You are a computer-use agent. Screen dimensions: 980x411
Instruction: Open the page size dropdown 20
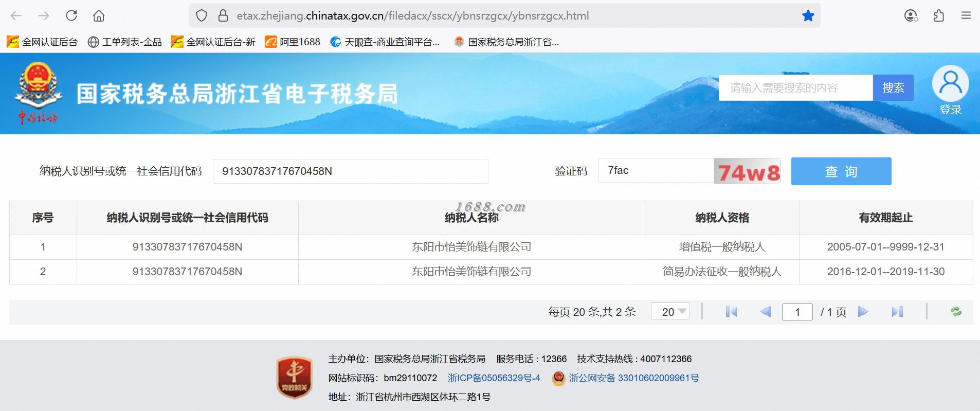pyautogui.click(x=670, y=312)
